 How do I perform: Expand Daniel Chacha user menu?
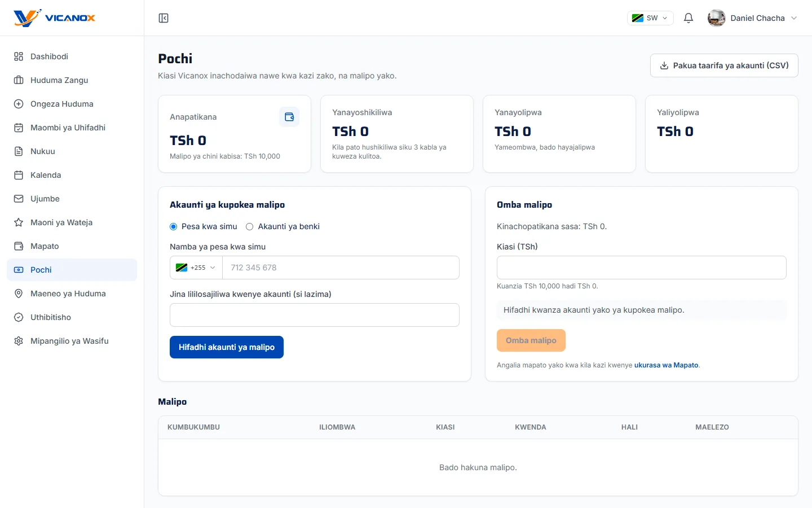752,18
